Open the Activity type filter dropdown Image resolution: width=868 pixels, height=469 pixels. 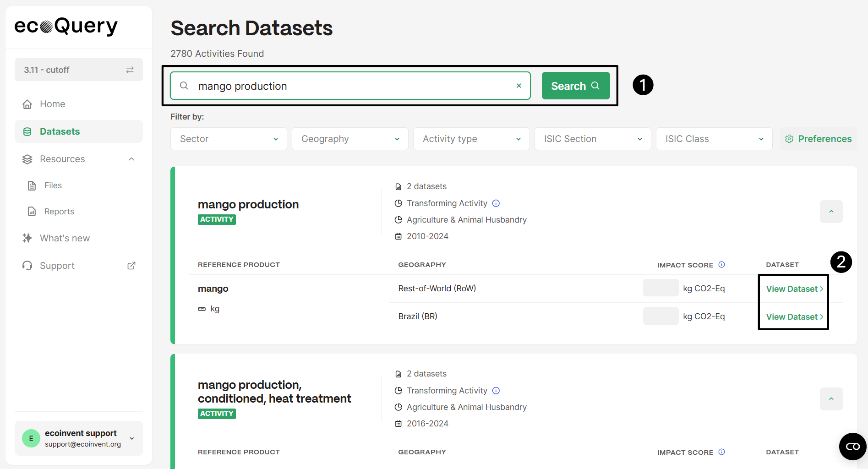[471, 139]
